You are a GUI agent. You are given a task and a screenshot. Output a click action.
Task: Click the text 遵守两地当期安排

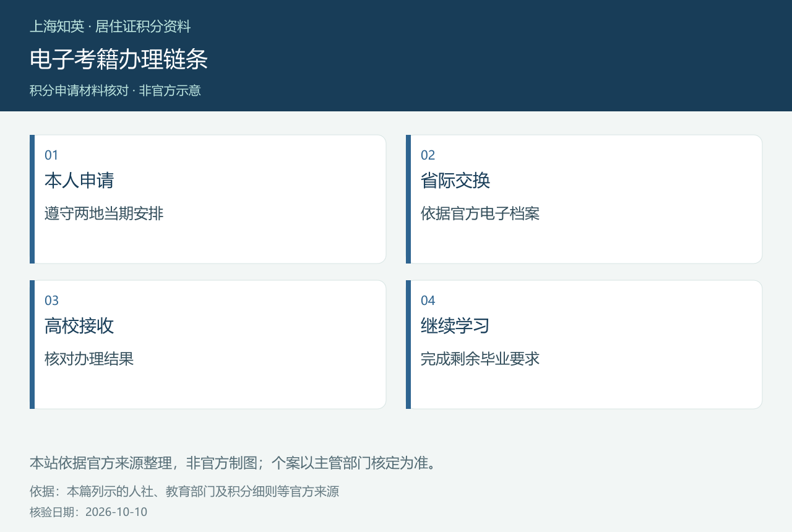pos(104,213)
